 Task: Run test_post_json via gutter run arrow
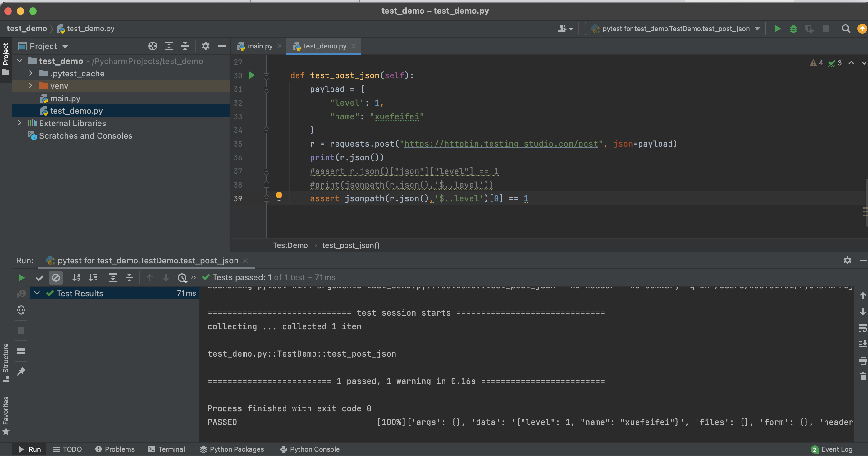click(252, 75)
